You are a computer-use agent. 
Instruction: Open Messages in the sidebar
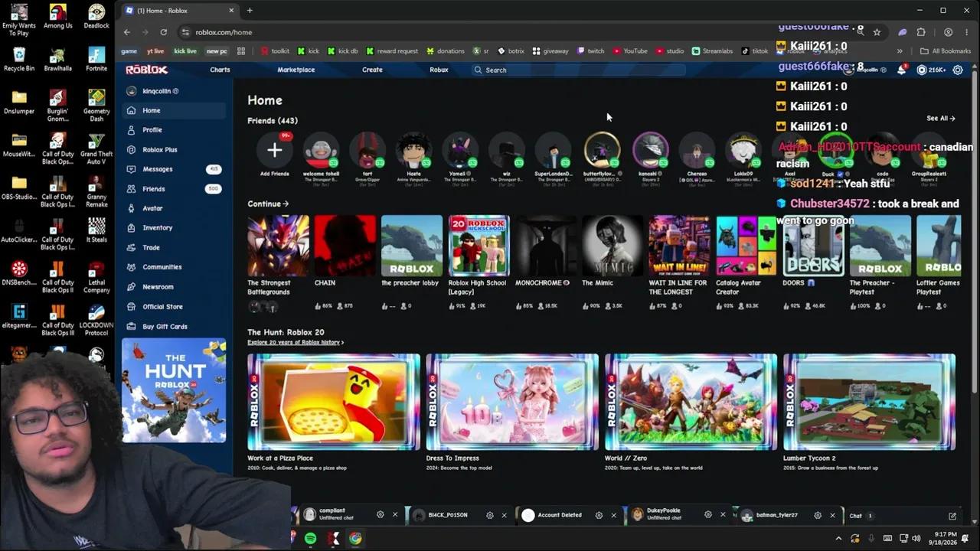coord(174,169)
